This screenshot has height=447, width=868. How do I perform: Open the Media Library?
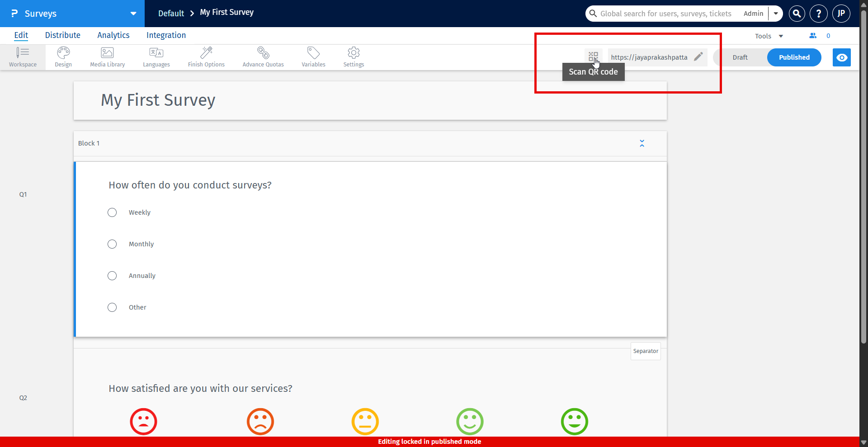(107, 56)
